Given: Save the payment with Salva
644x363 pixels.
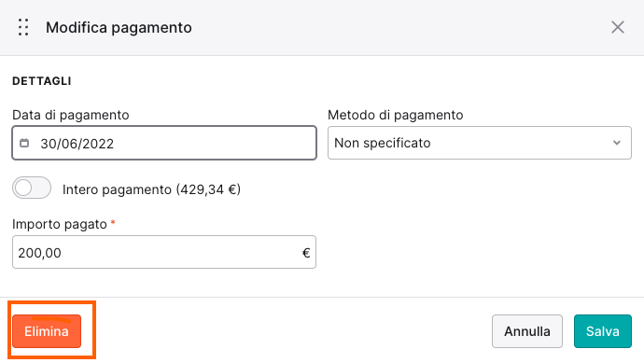Looking at the screenshot, I should (x=603, y=331).
